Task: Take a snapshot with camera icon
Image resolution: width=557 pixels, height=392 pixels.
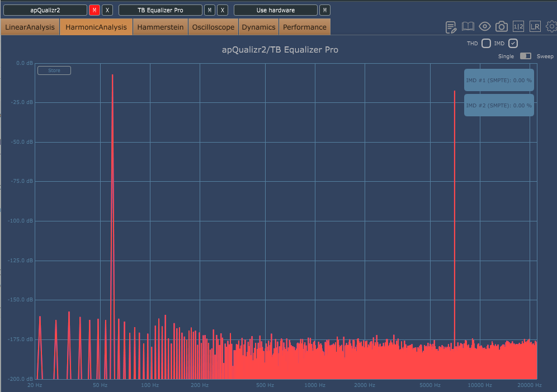Action: coord(502,26)
